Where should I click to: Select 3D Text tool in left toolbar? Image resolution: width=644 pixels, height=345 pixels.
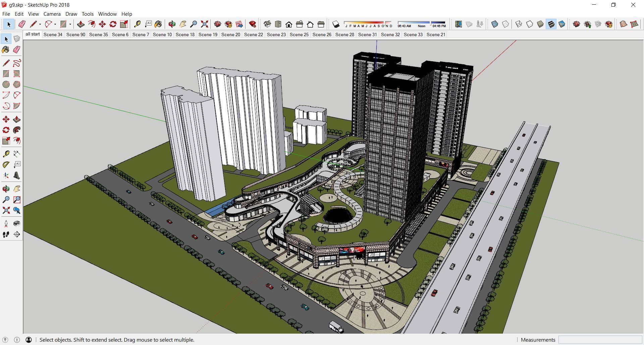[17, 176]
